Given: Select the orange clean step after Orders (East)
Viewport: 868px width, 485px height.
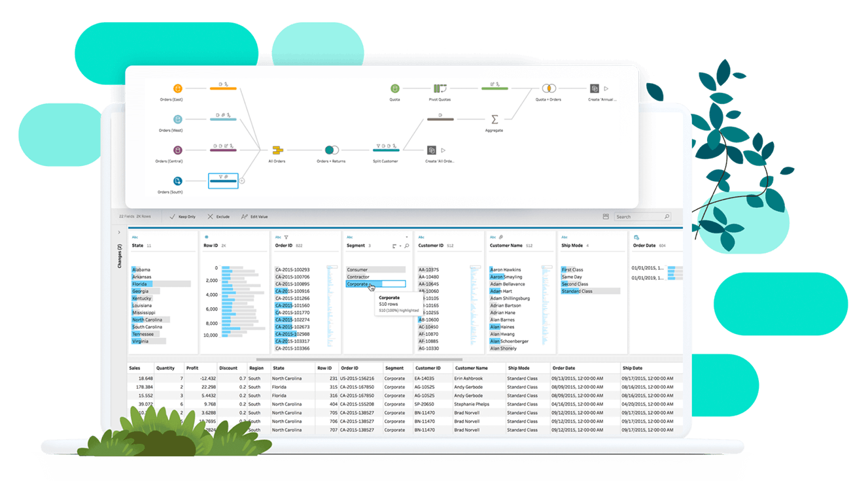Looking at the screenshot, I should pyautogui.click(x=222, y=88).
